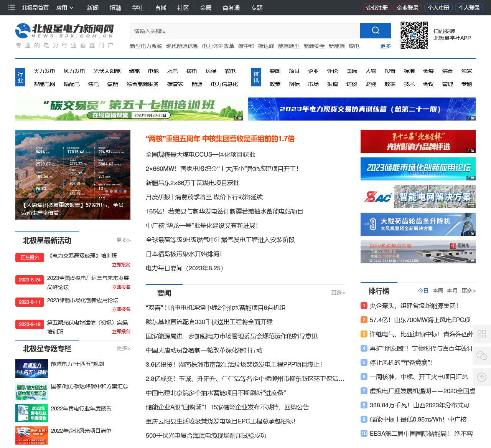
Task: Open the 招标 news category link
Action: click(x=294, y=84)
